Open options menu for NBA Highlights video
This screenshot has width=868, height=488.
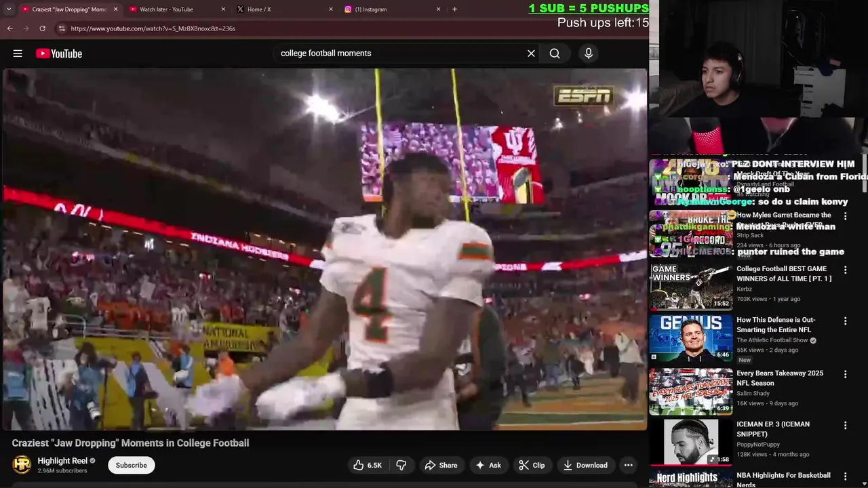[x=845, y=476]
